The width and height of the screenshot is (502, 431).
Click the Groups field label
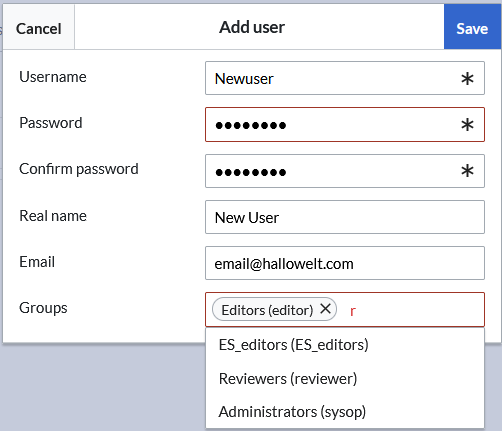(43, 308)
